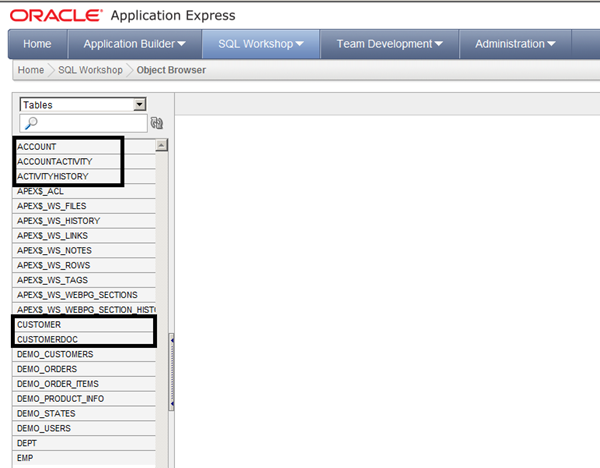Click the Home breadcrumb link
Screen dimensions: 600x468
pyautogui.click(x=31, y=70)
